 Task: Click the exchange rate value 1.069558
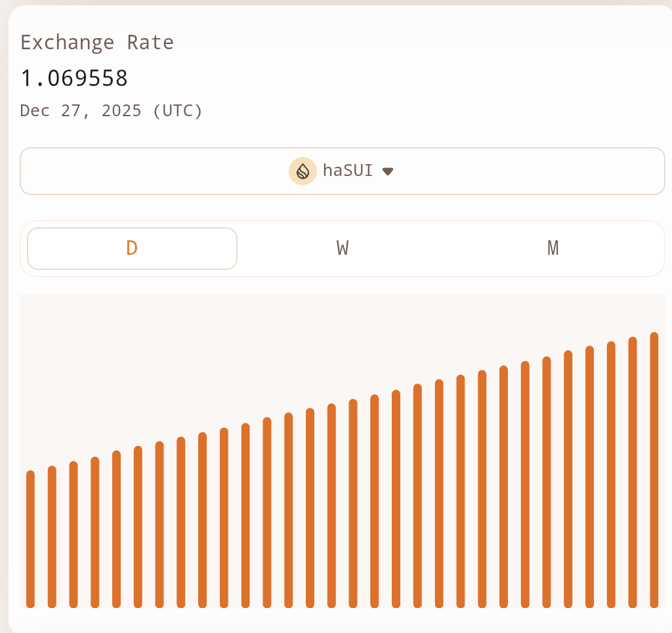click(74, 79)
